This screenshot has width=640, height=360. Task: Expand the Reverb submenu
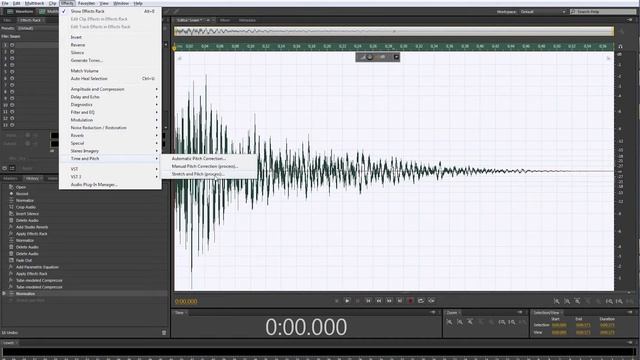click(x=110, y=136)
